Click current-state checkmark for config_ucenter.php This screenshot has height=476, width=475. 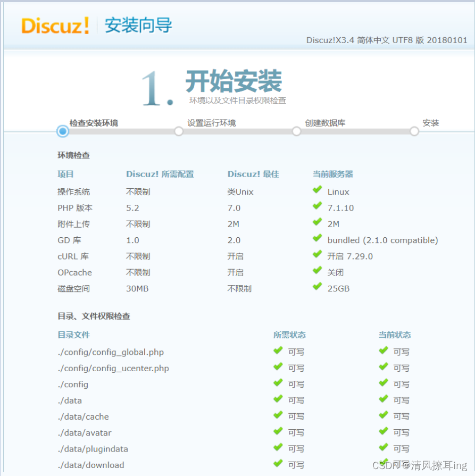384,366
